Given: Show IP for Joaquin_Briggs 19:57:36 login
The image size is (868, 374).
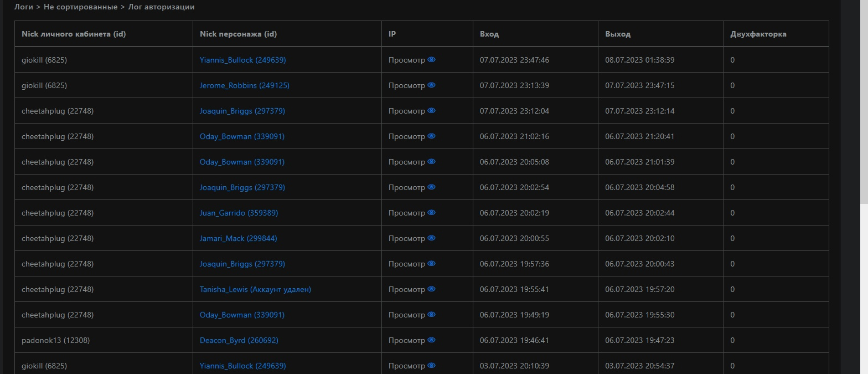Looking at the screenshot, I should (x=432, y=264).
